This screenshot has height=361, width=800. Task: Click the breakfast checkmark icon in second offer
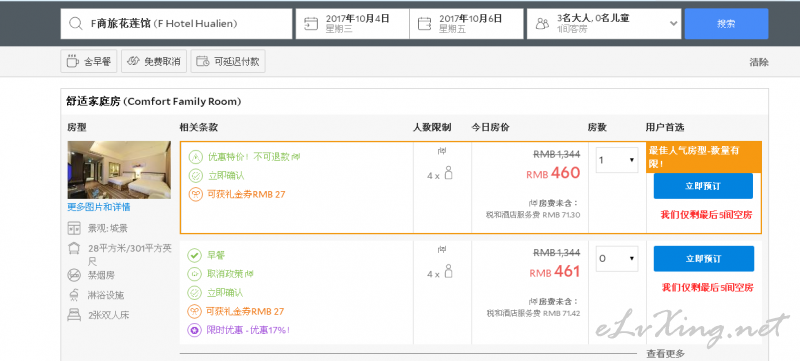(x=194, y=255)
